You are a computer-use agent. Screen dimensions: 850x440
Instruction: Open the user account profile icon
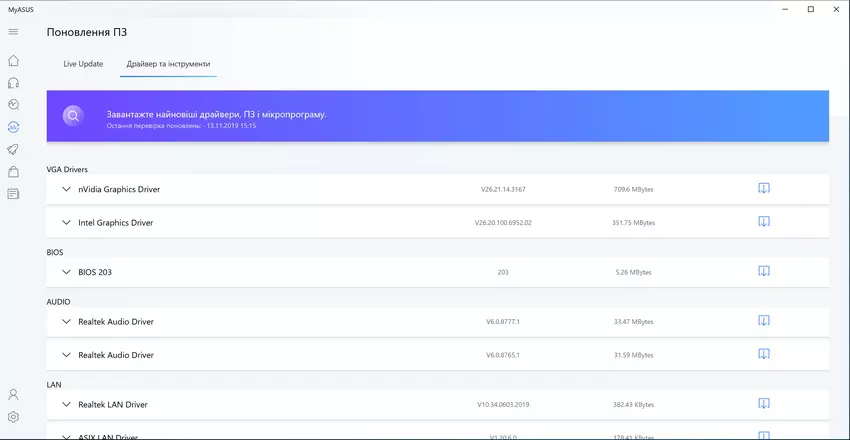pos(13,395)
